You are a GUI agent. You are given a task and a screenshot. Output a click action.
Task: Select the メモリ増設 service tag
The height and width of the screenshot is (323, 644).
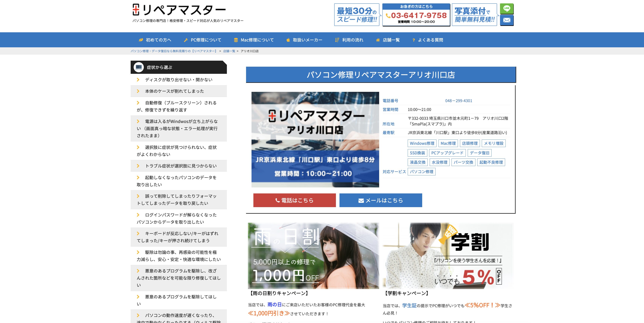[493, 143]
